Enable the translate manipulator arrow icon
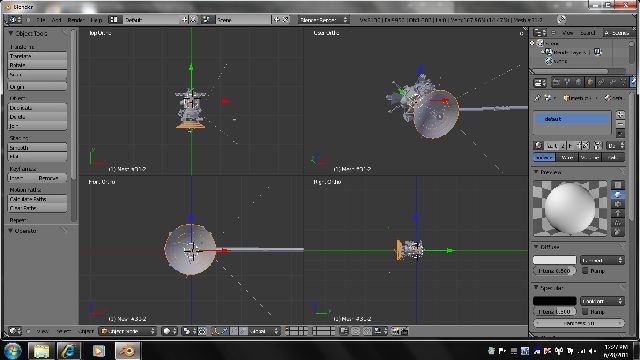 (224, 331)
